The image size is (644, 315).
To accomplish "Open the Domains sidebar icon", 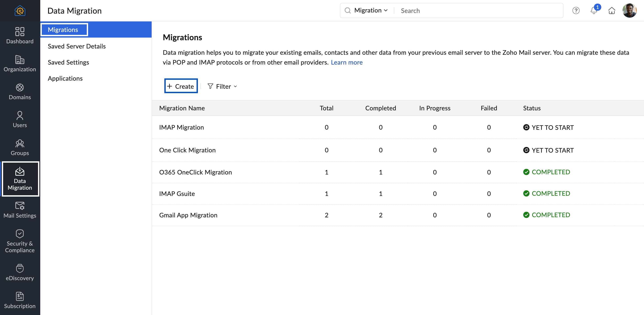I will (x=20, y=91).
